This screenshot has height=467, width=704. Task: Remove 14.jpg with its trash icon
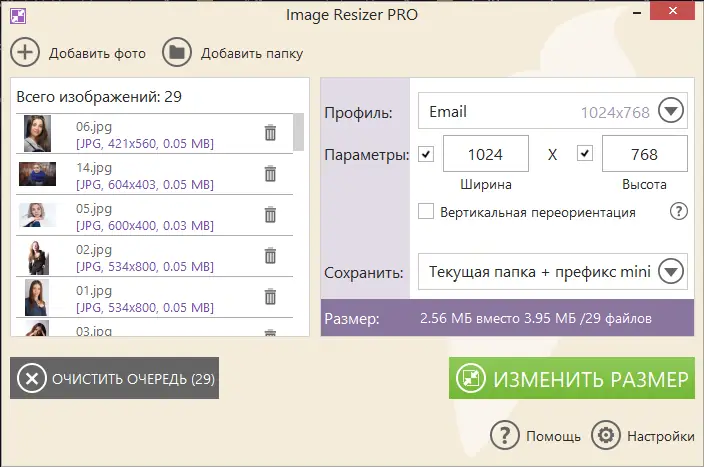pos(270,174)
